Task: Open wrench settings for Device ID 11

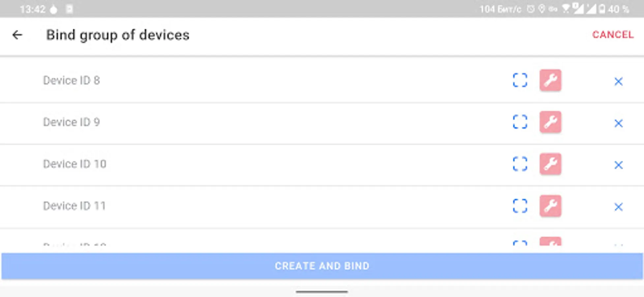Action: pyautogui.click(x=550, y=206)
